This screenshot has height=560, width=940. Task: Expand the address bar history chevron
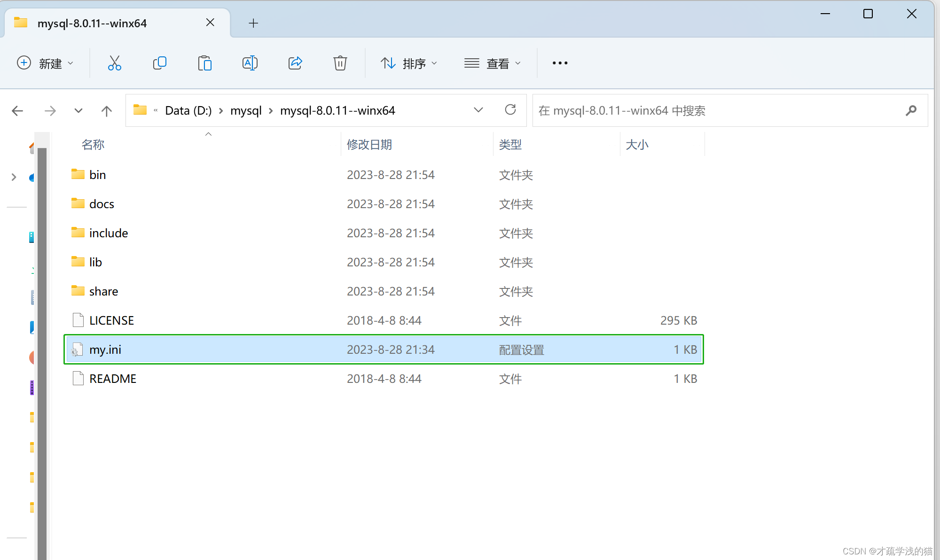point(478,110)
